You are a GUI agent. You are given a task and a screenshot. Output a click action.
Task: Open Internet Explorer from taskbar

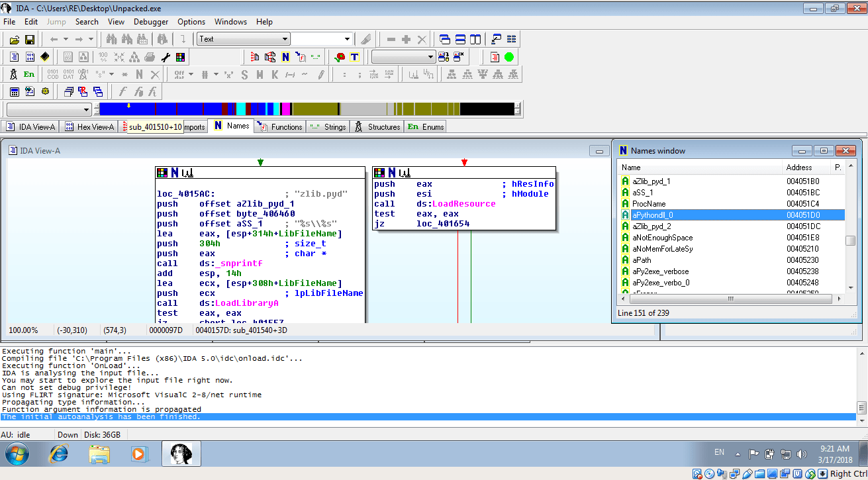pos(59,454)
